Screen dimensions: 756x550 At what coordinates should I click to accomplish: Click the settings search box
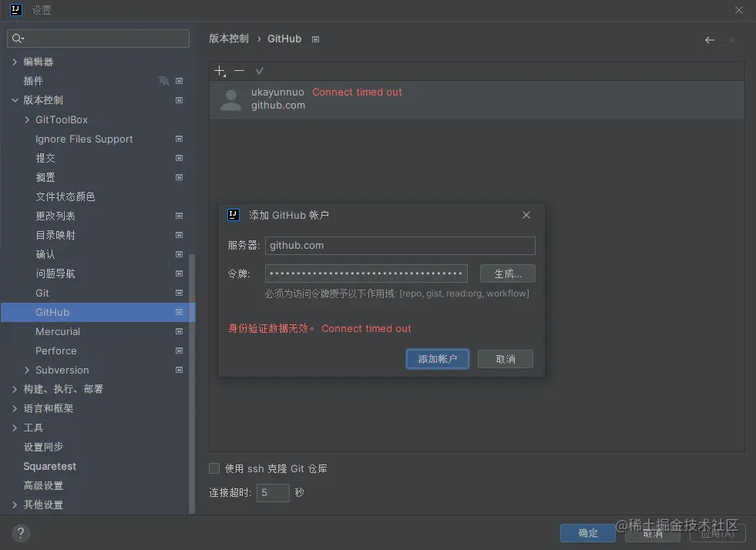pos(99,39)
